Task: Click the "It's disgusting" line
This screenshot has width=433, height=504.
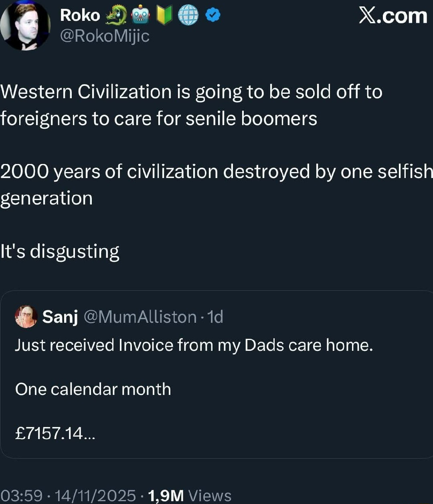Action: 60,252
